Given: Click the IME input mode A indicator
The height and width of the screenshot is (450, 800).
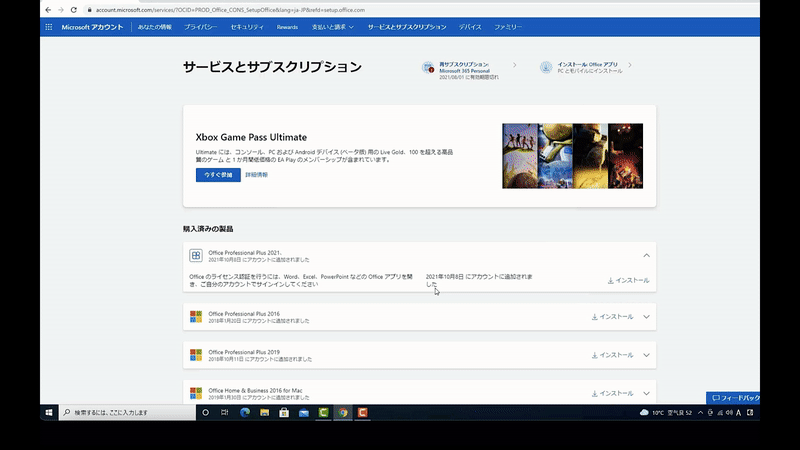Looking at the screenshot, I should click(x=738, y=412).
